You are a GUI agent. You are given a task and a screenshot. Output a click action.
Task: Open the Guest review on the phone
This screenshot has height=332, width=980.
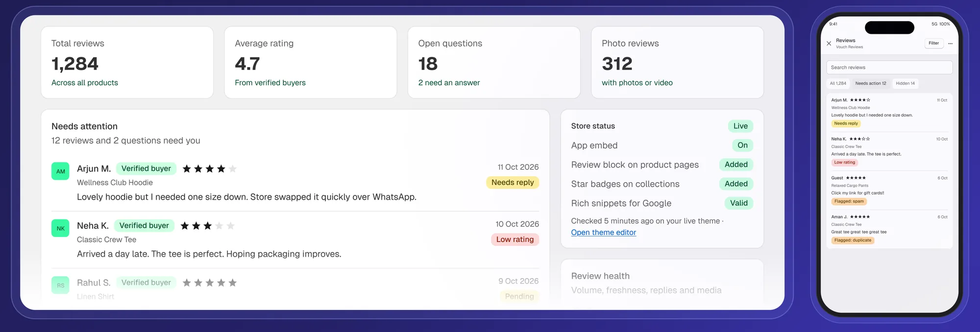click(x=889, y=190)
